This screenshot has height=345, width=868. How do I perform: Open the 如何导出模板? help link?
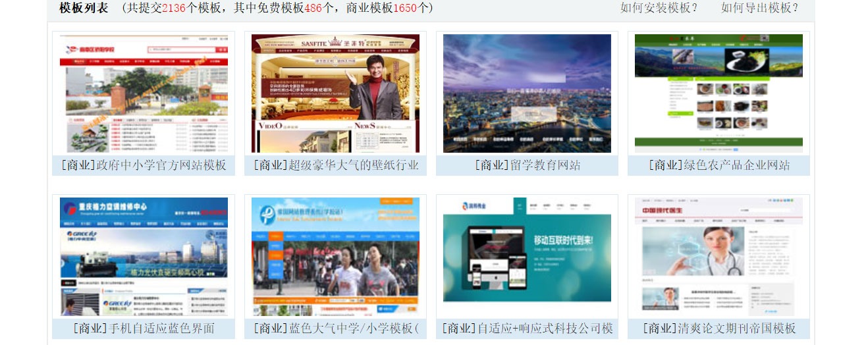759,8
